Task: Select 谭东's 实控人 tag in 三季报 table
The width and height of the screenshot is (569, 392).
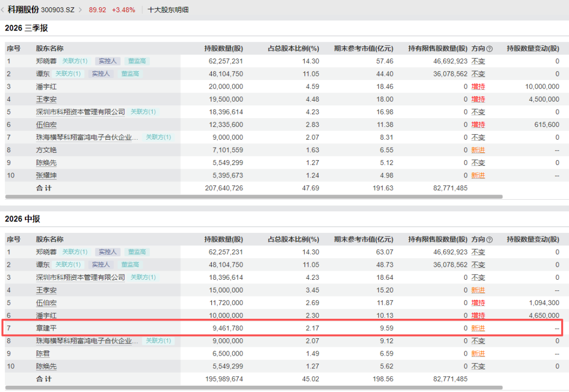Action: 101,74
